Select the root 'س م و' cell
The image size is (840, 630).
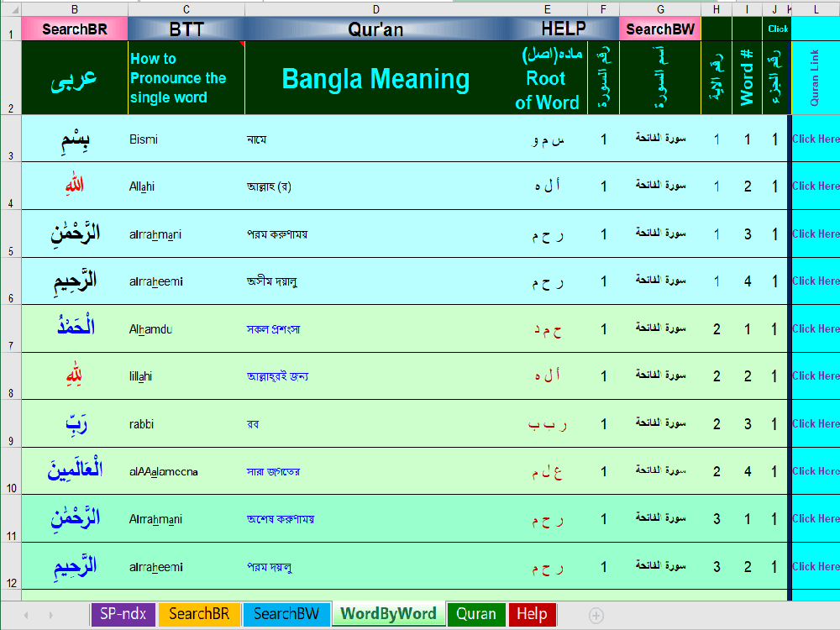[547, 139]
